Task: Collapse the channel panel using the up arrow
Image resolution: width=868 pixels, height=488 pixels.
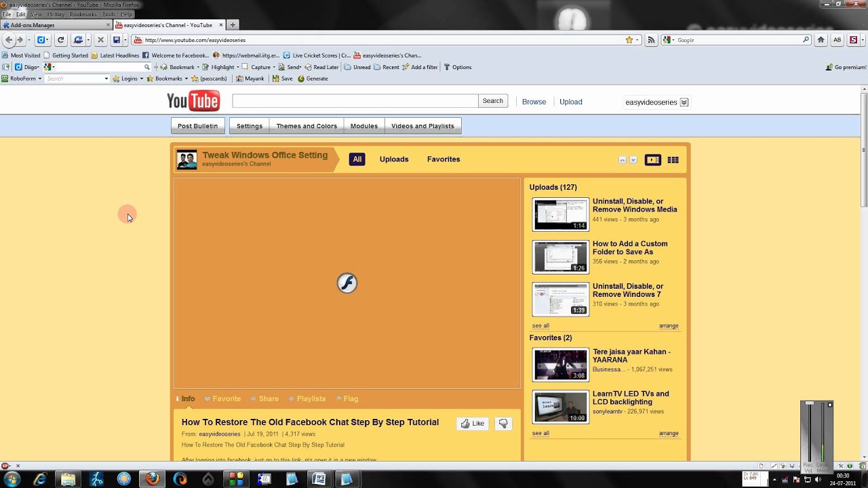Action: pyautogui.click(x=623, y=160)
